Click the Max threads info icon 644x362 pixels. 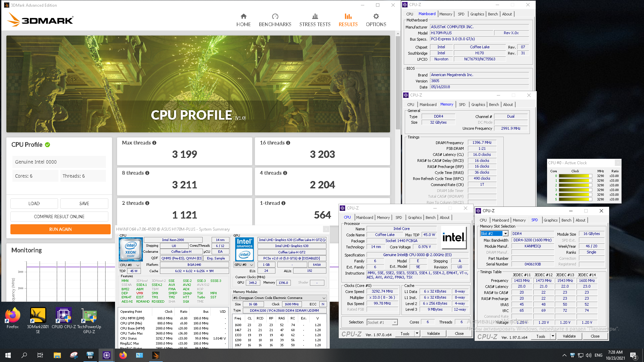(154, 143)
